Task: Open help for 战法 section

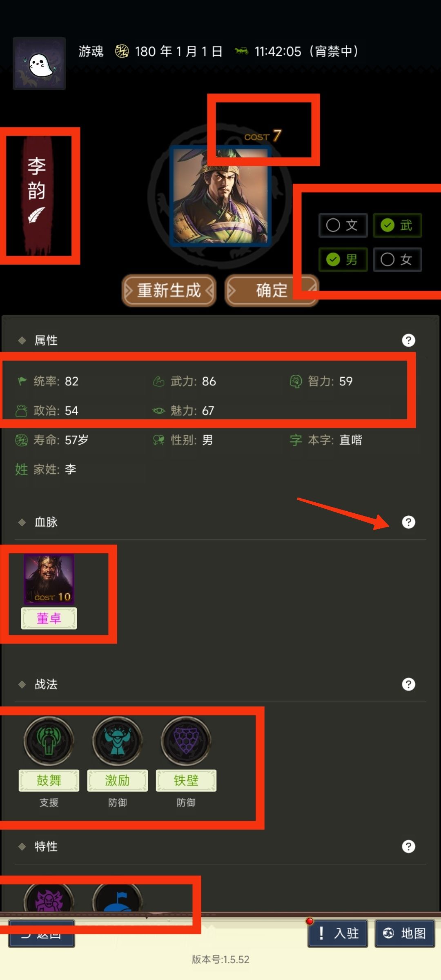Action: pos(408,684)
